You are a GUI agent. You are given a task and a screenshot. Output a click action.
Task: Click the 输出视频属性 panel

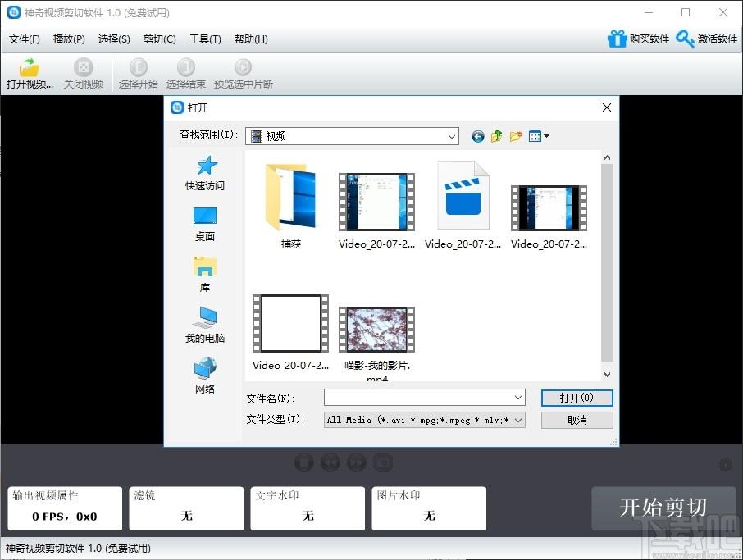(65, 508)
